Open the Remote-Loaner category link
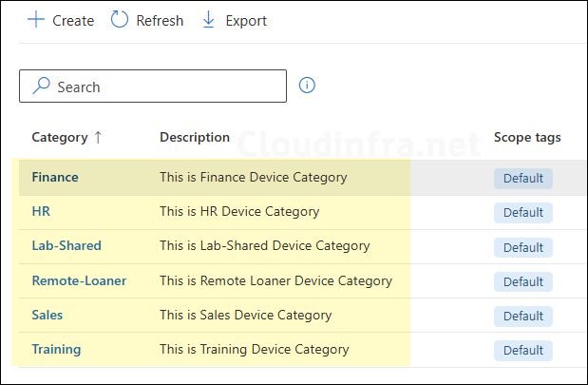Viewport: 588px width, 385px height. pos(79,280)
